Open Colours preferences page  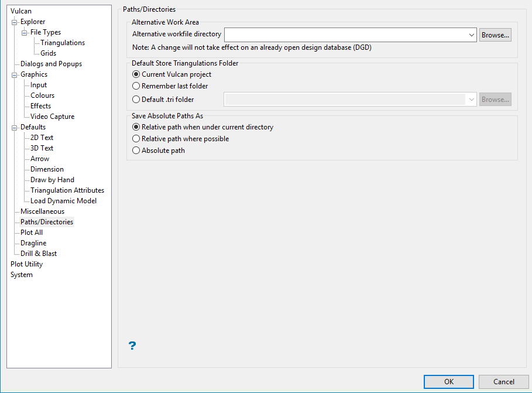[x=42, y=95]
